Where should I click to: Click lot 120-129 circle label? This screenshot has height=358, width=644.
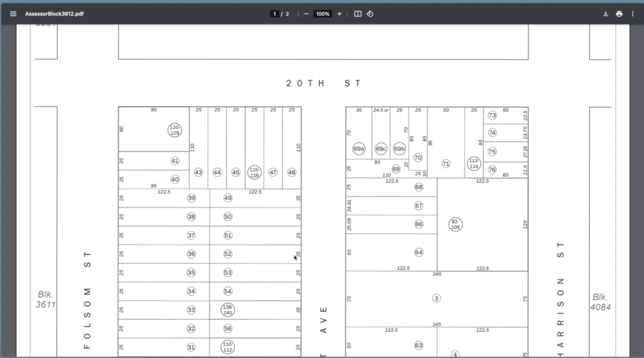175,130
